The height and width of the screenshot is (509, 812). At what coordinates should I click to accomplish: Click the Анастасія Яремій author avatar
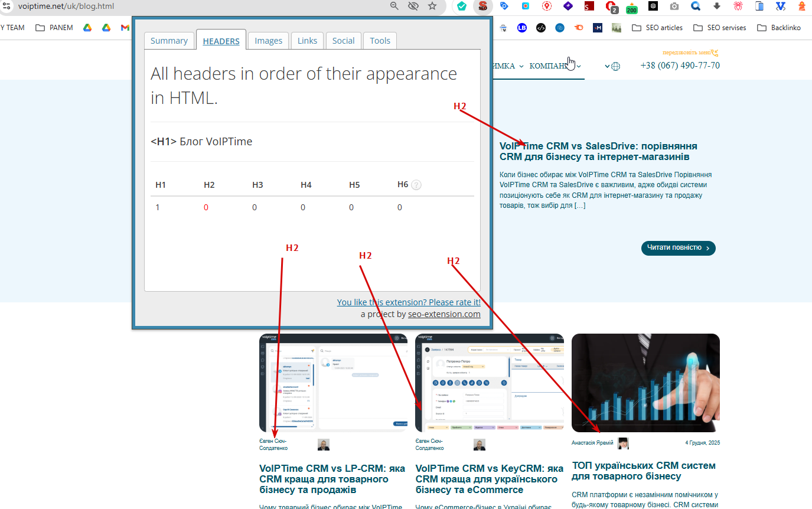tap(623, 443)
